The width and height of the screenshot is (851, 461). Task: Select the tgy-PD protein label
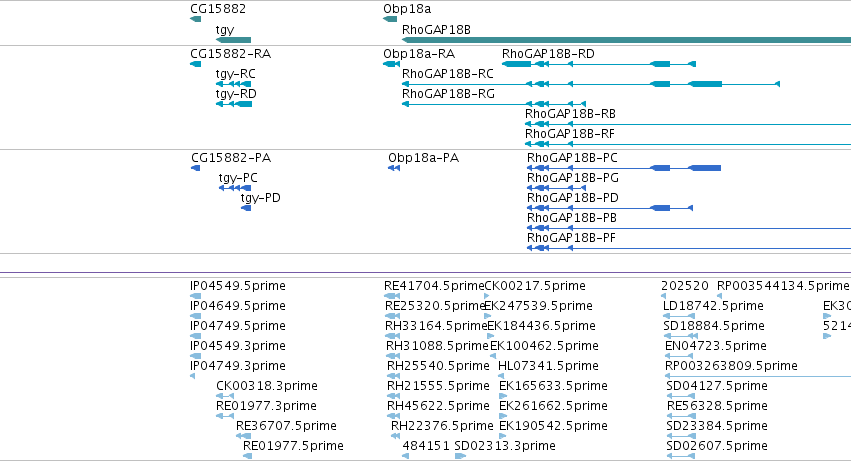(261, 198)
